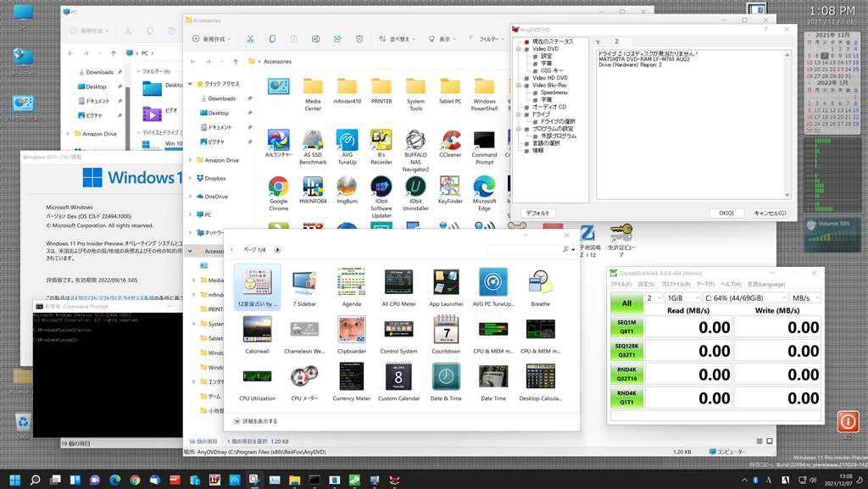
Task: Click the Delete trash icon in Explorer toolbar
Action: (359, 39)
